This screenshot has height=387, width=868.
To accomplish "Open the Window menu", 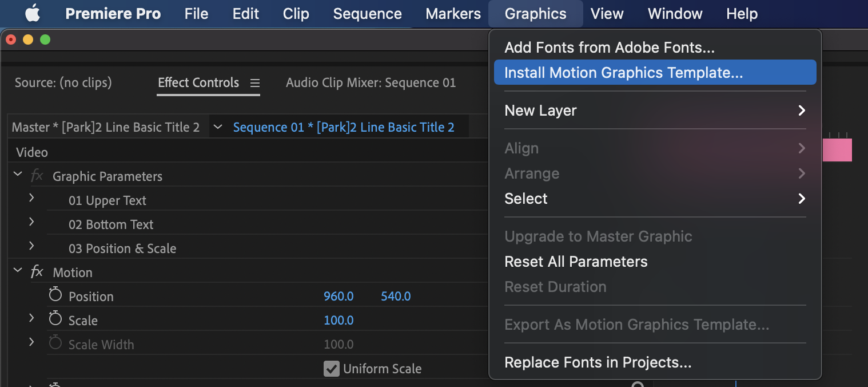I will pos(675,14).
